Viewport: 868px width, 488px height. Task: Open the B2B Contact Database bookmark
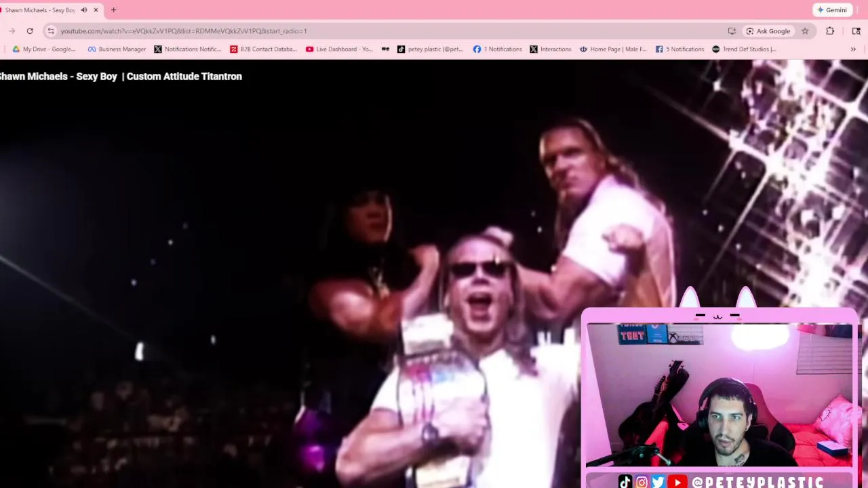[x=264, y=49]
